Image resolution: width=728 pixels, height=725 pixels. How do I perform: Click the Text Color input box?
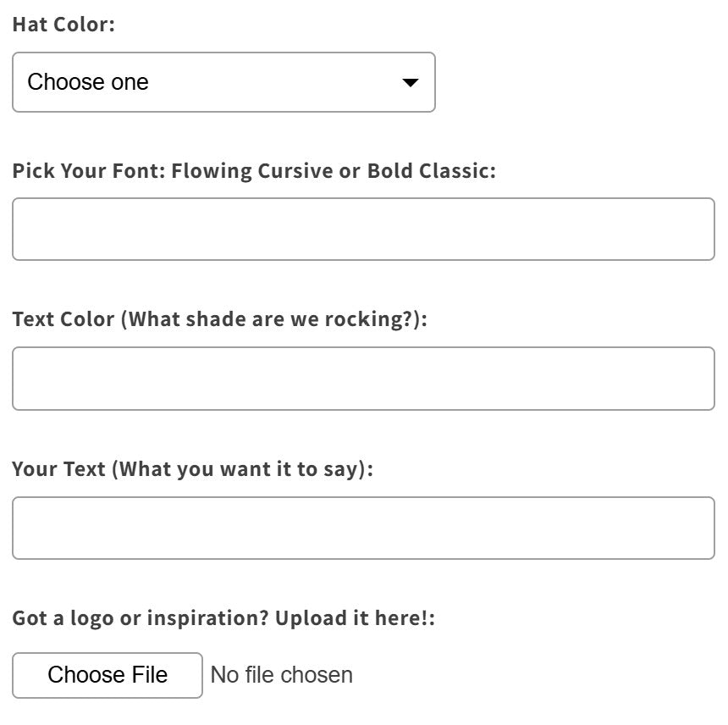pos(363,379)
